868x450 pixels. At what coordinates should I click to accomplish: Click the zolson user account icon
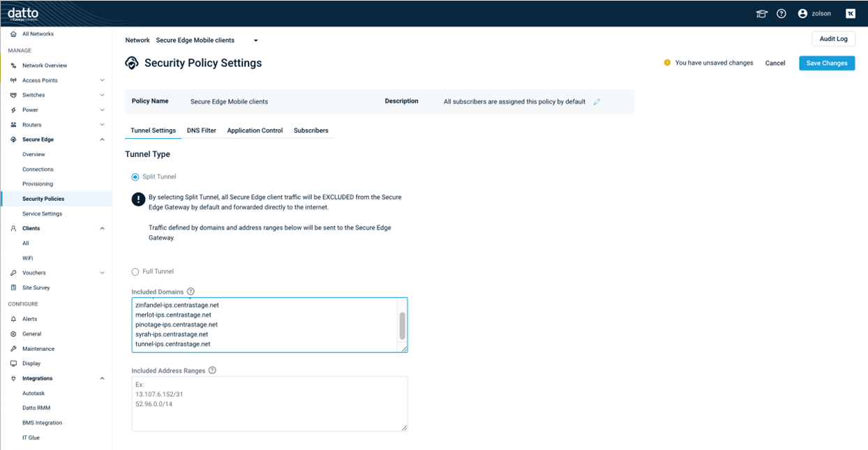point(802,13)
